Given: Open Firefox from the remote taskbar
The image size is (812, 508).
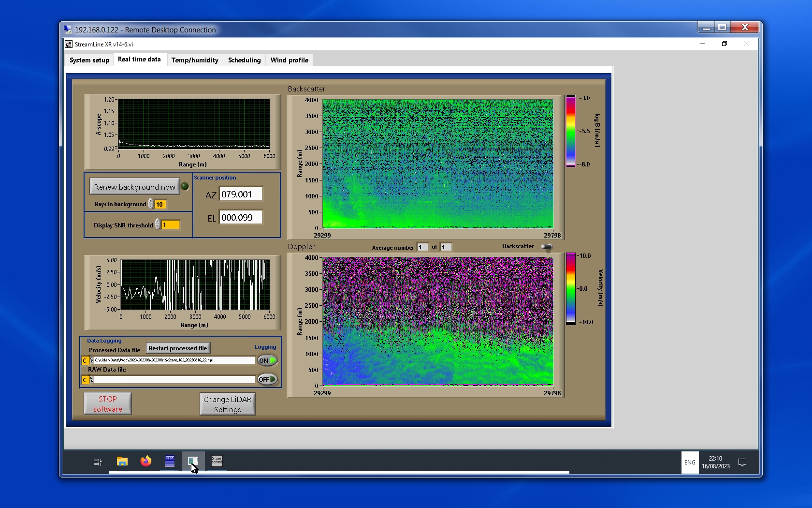Looking at the screenshot, I should 145,462.
